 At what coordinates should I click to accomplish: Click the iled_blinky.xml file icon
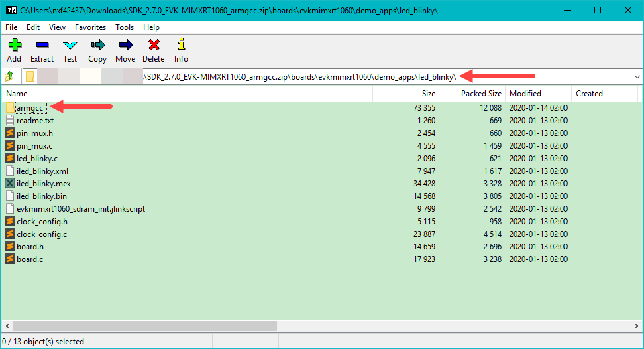10,171
